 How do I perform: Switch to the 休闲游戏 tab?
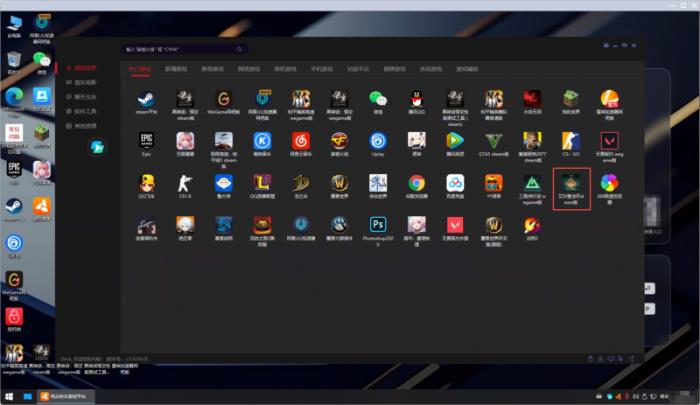(431, 69)
